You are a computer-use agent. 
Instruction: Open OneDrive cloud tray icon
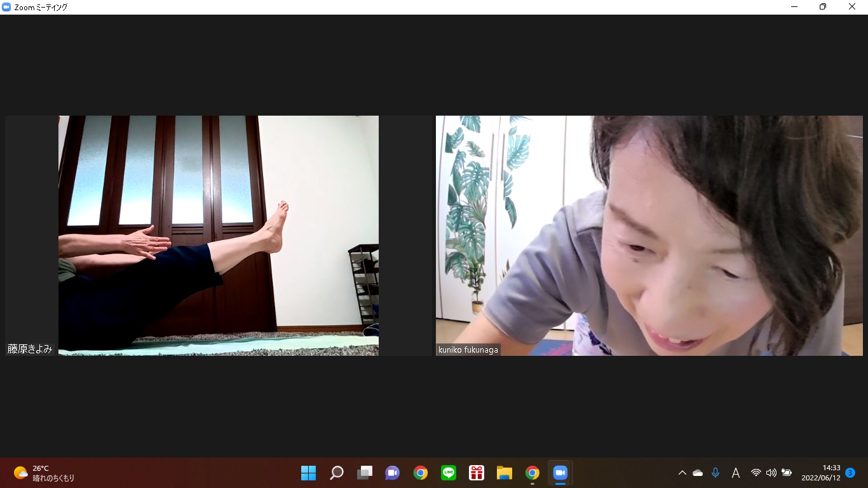point(698,473)
